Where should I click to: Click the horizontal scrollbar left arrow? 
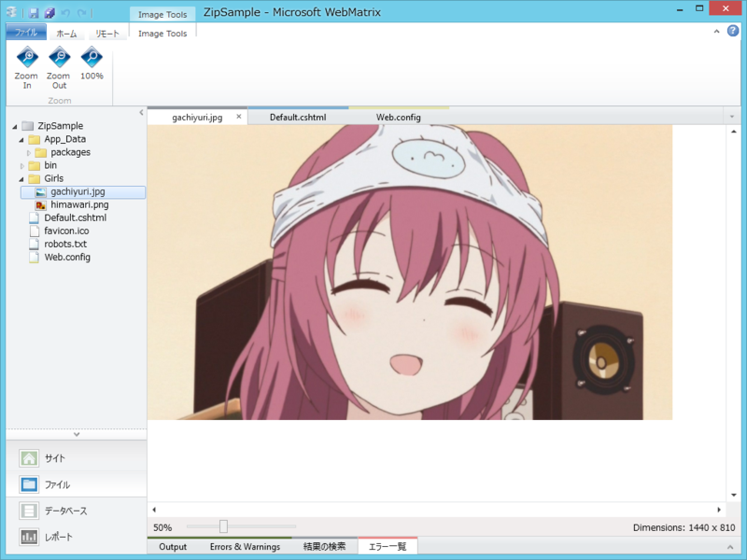154,510
